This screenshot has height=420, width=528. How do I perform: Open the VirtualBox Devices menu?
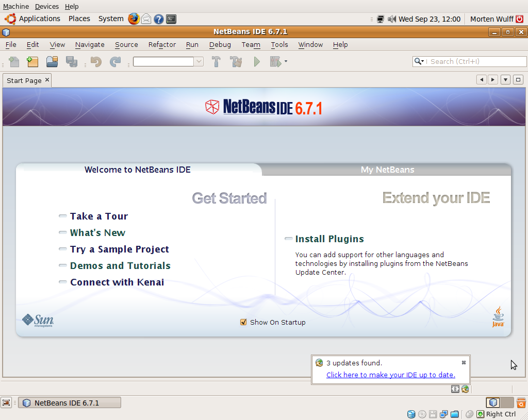coord(46,6)
